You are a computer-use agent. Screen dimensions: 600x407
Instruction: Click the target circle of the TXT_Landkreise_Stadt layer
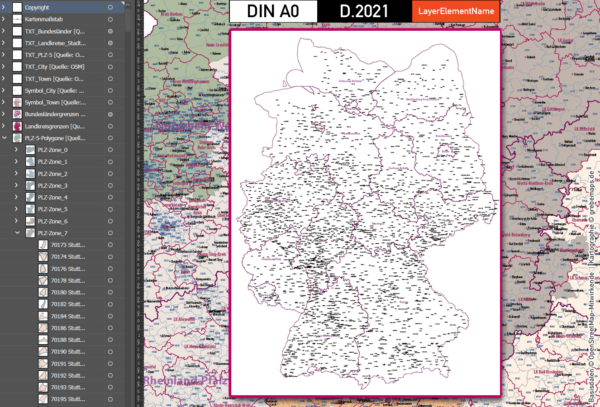[110, 43]
